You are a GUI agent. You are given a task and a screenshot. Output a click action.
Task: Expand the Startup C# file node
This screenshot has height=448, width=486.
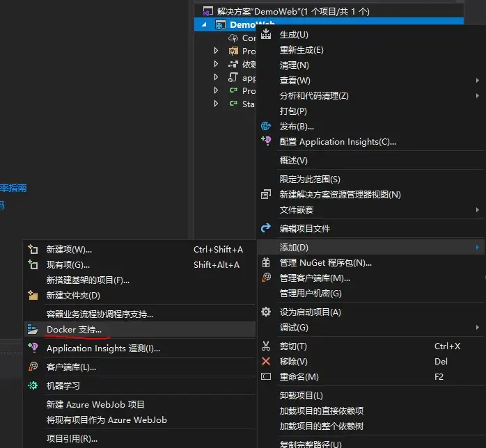(216, 104)
